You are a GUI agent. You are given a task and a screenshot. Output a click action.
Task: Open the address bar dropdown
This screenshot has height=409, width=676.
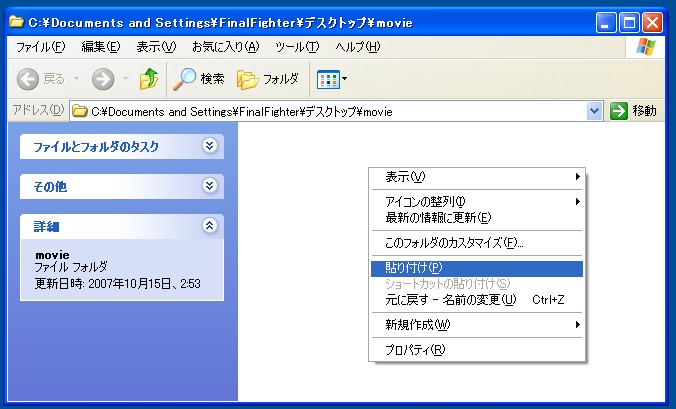tap(594, 111)
